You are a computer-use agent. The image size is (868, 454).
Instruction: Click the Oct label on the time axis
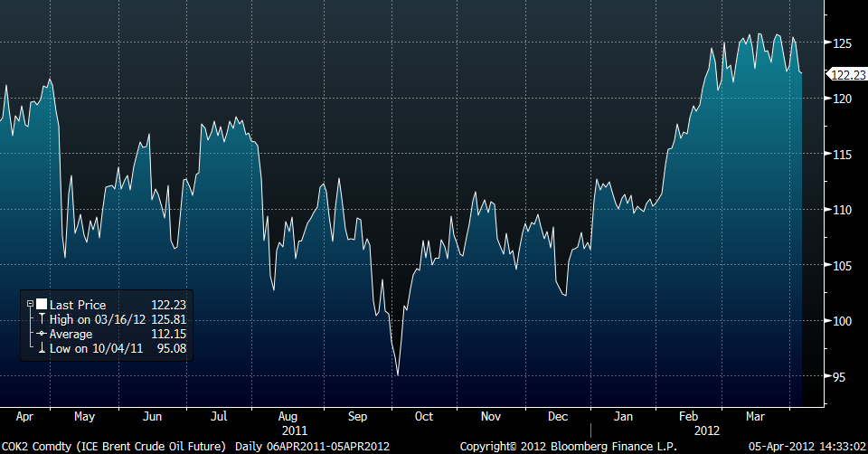point(423,417)
